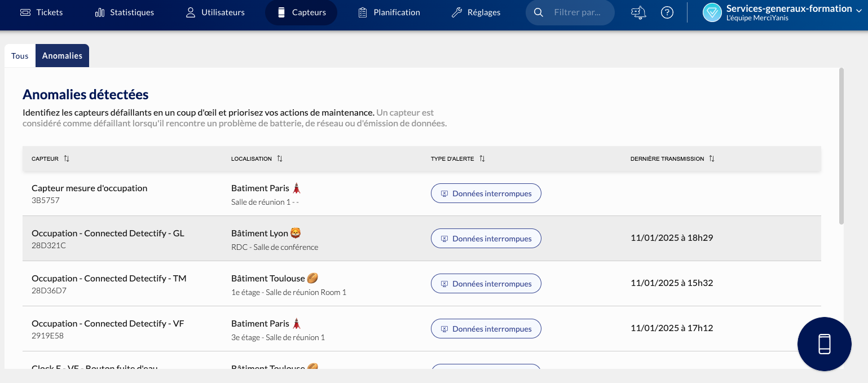Open the Utilisateurs page
Screen dimensions: 868x383
pyautogui.click(x=215, y=12)
